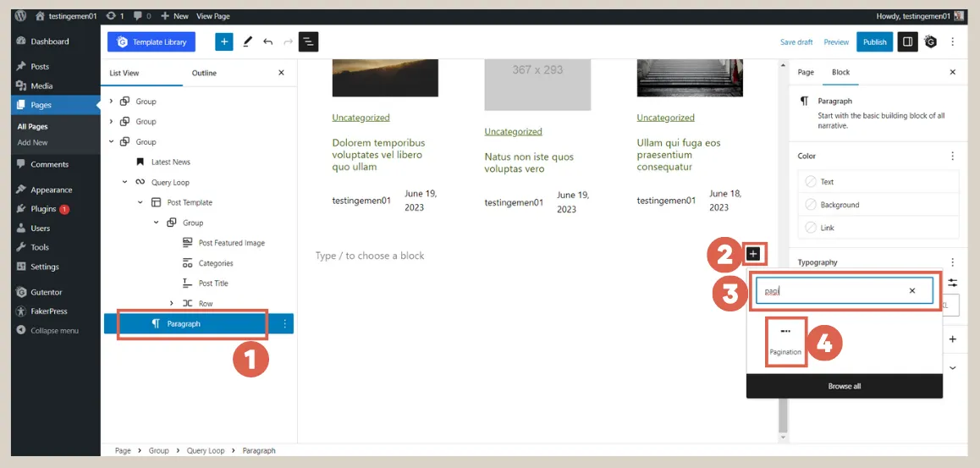Collapse the Query Loop block
This screenshot has height=468, width=980.
click(x=124, y=183)
